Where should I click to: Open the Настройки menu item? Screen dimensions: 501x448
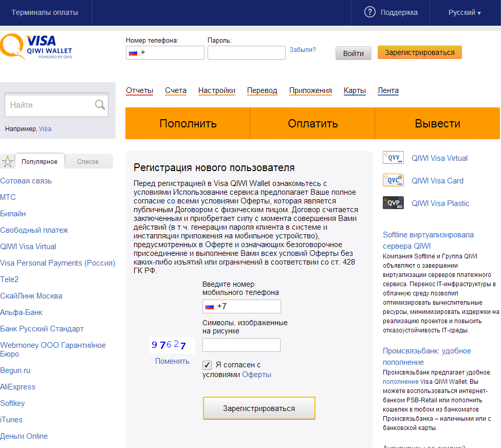217,90
